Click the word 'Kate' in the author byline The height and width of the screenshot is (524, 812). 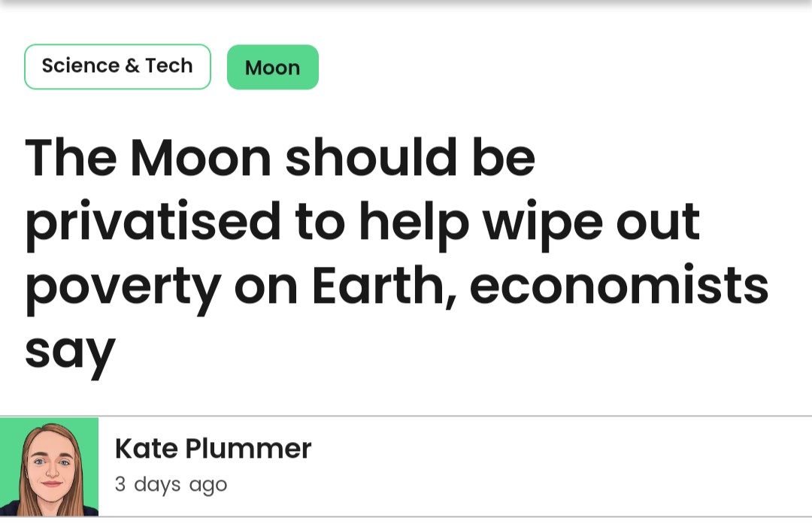pyautogui.click(x=146, y=449)
